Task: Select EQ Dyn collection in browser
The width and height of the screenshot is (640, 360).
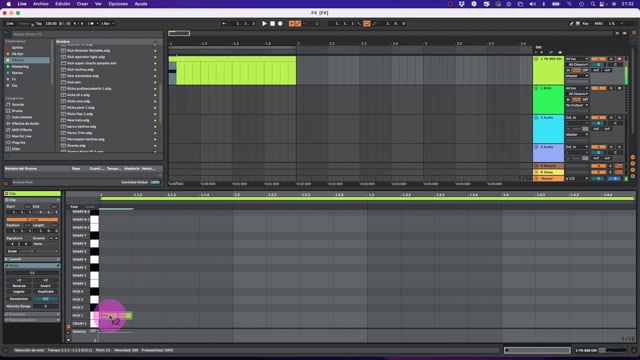Action: (x=17, y=54)
